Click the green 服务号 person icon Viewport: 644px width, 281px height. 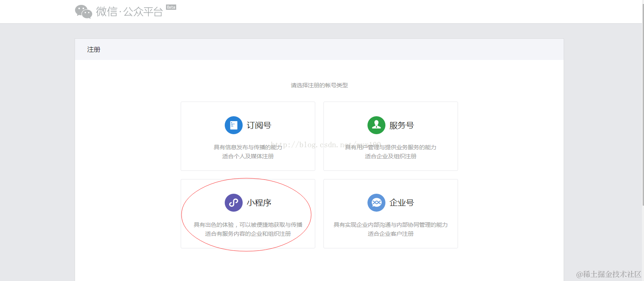[376, 125]
